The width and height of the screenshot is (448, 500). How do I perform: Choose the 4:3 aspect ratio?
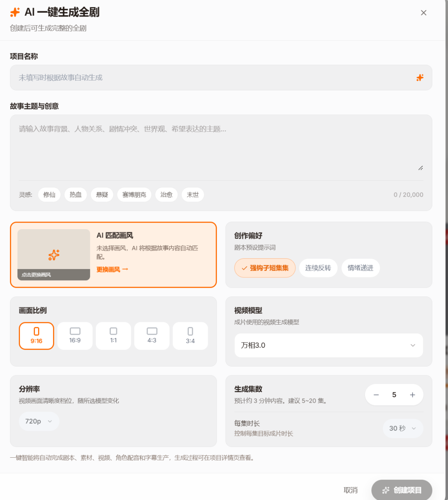point(152,336)
